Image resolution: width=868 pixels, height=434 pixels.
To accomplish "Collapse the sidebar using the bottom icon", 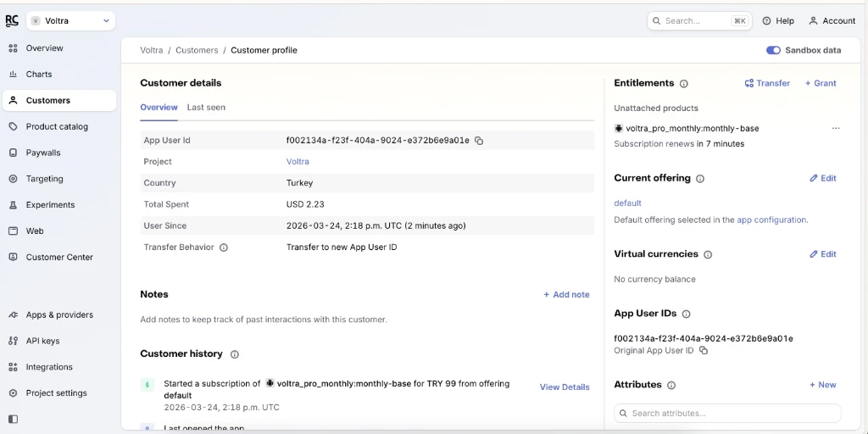I will click(x=13, y=419).
